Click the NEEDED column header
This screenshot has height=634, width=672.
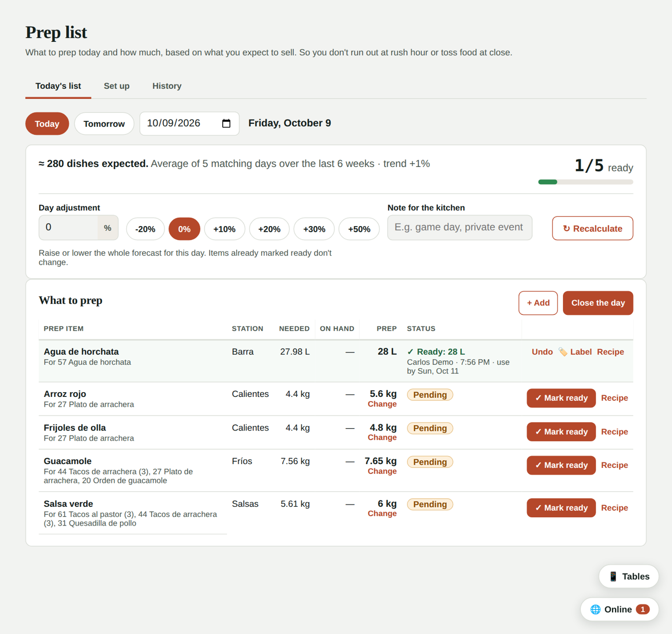click(x=294, y=329)
